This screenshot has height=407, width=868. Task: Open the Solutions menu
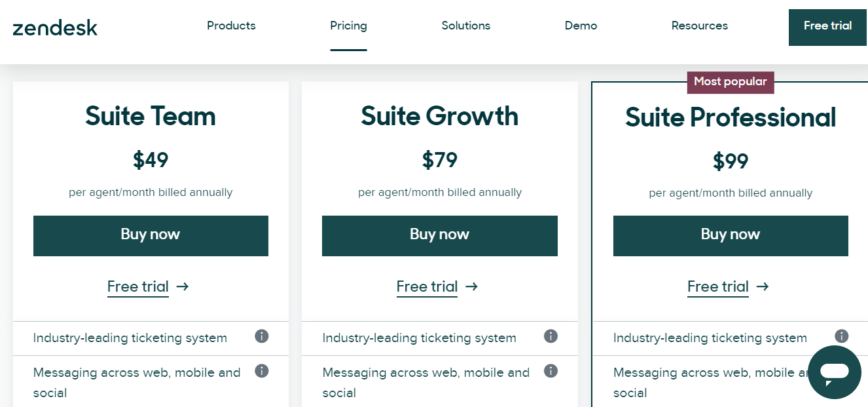pyautogui.click(x=465, y=26)
